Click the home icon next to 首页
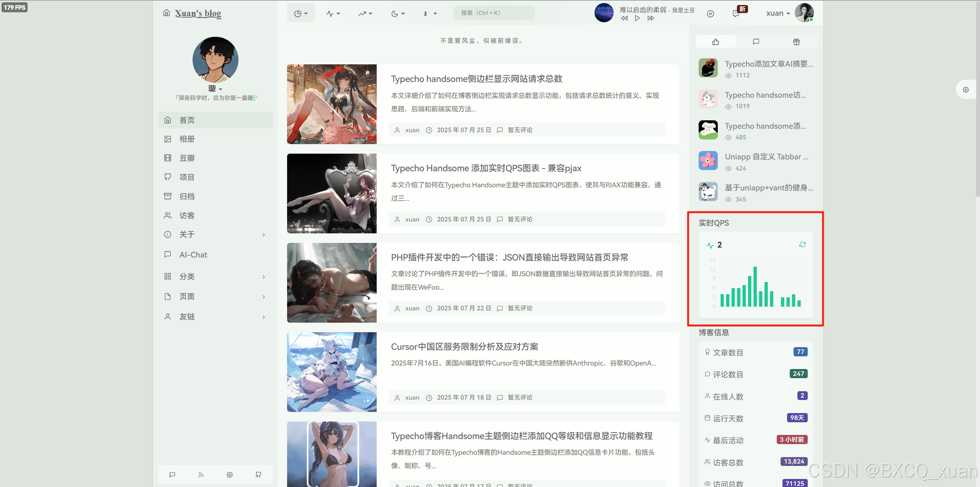Screen dimensions: 980x487 pos(168,120)
